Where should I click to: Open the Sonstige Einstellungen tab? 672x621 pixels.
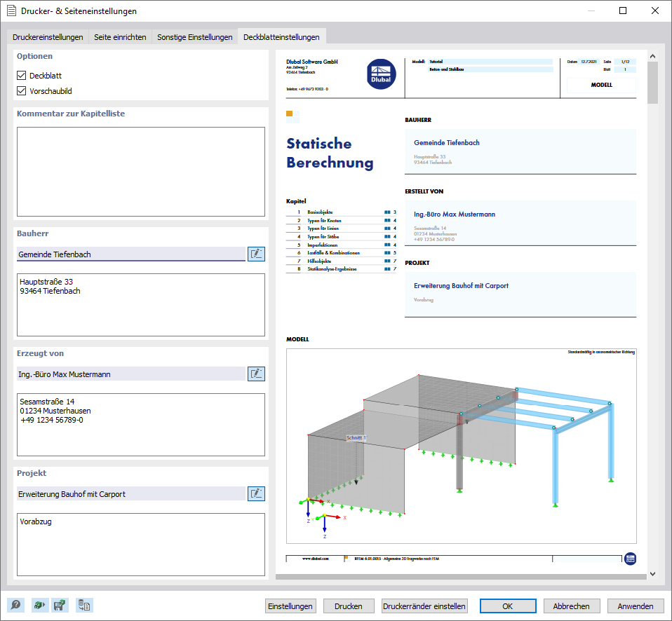click(x=195, y=37)
